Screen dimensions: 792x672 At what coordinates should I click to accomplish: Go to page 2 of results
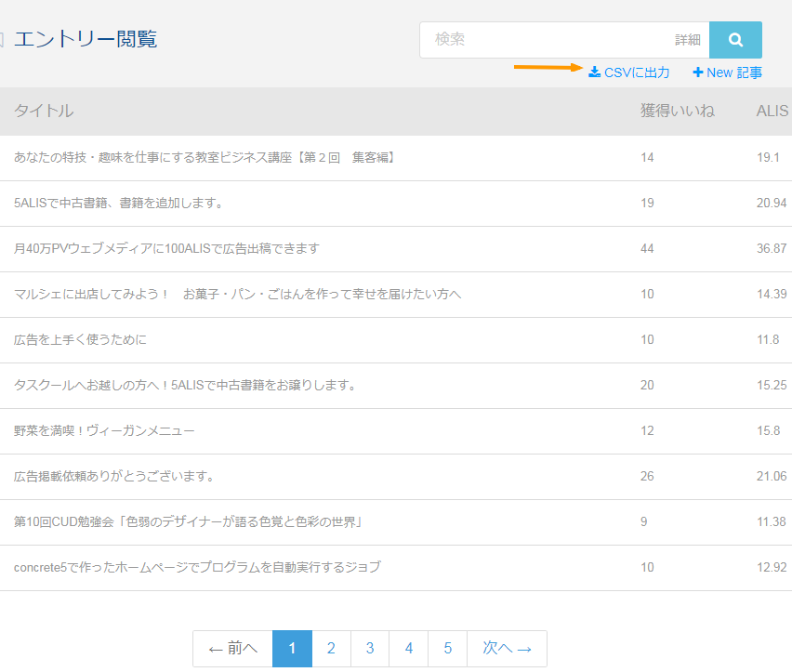(x=331, y=649)
